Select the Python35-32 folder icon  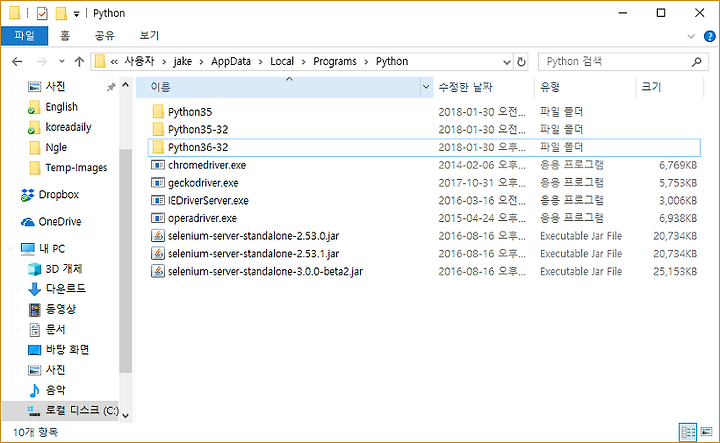pos(158,129)
